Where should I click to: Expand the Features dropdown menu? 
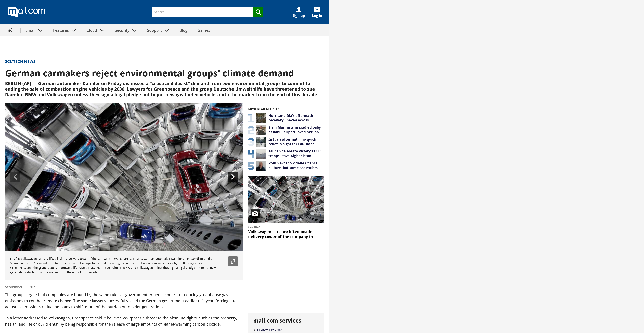point(65,30)
